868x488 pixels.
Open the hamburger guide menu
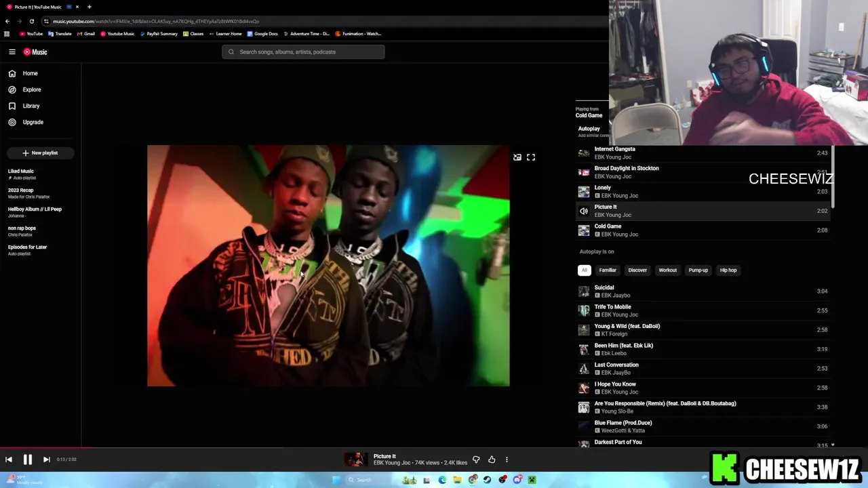(12, 52)
